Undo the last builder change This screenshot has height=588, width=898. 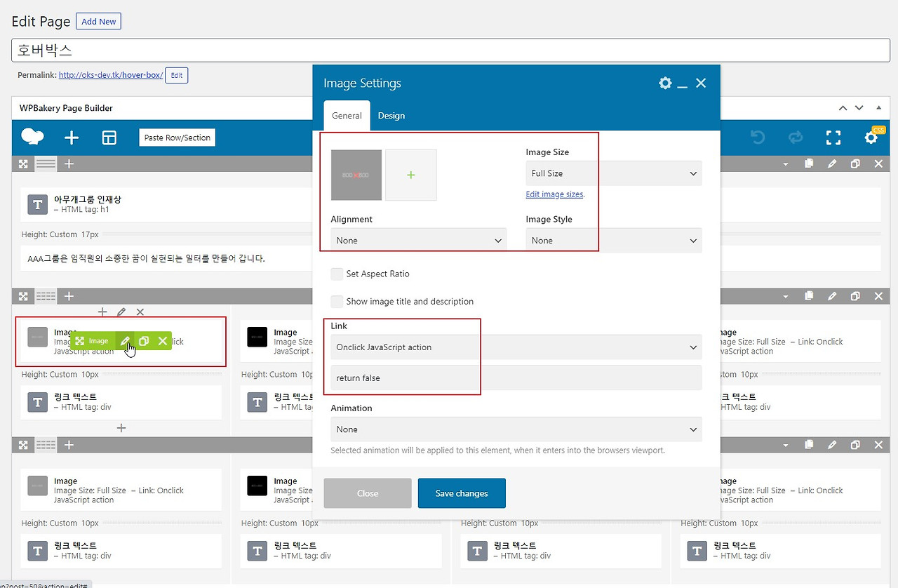point(758,138)
